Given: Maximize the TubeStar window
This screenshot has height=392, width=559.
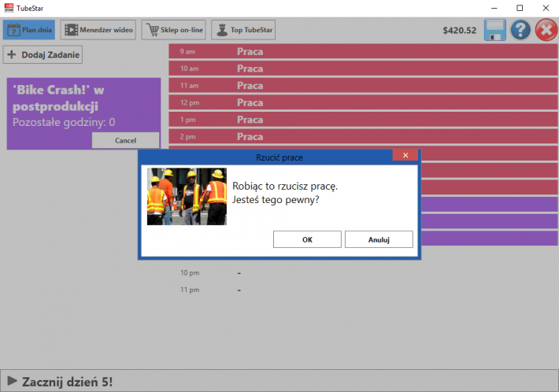Looking at the screenshot, I should coord(520,8).
